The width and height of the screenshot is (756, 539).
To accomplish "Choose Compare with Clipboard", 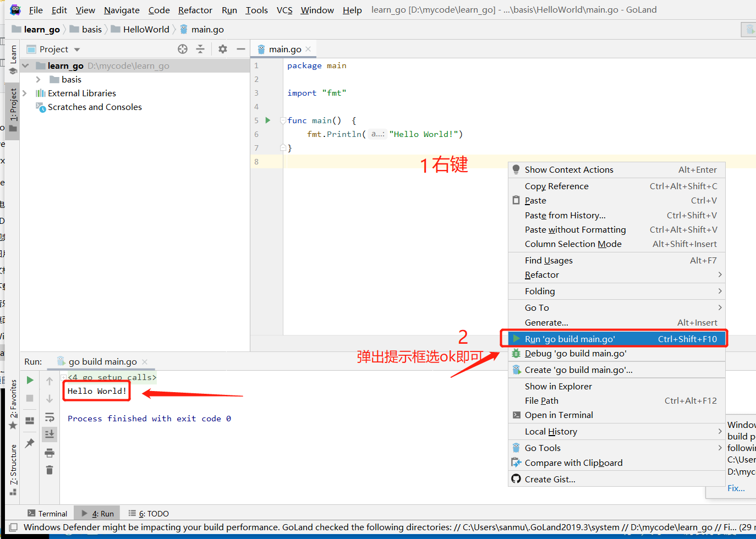I will (x=616, y=463).
